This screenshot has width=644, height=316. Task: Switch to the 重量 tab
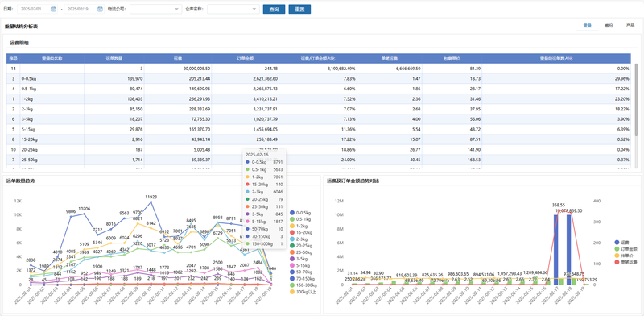[587, 26]
